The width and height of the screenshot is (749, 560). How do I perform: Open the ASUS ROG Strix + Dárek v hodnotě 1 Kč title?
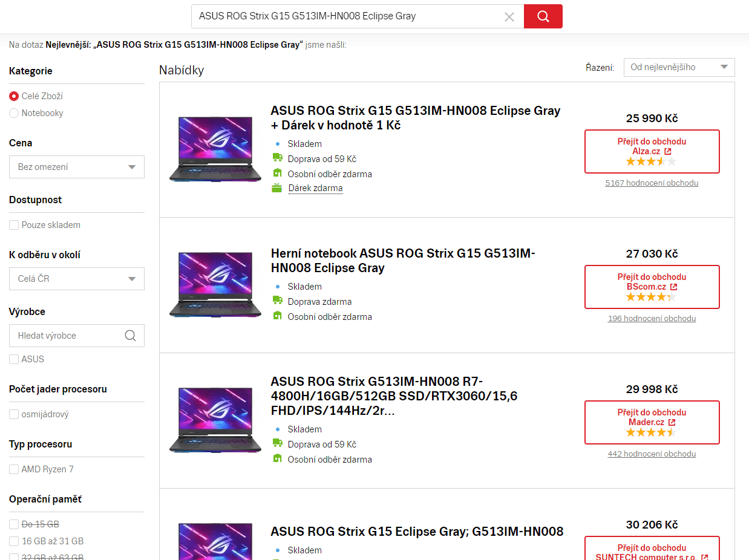[x=416, y=118]
